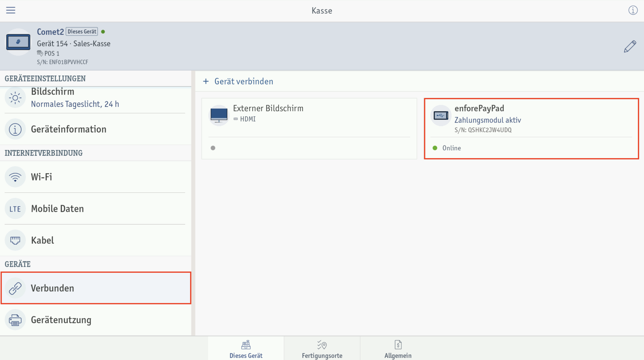Click the Geräteinformation info icon
This screenshot has width=644, height=360.
coord(15,129)
